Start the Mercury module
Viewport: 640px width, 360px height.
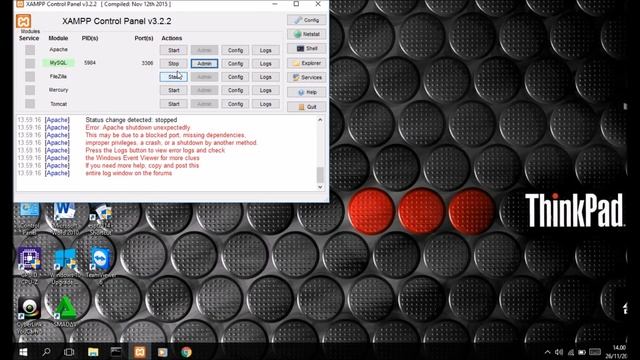click(x=173, y=90)
